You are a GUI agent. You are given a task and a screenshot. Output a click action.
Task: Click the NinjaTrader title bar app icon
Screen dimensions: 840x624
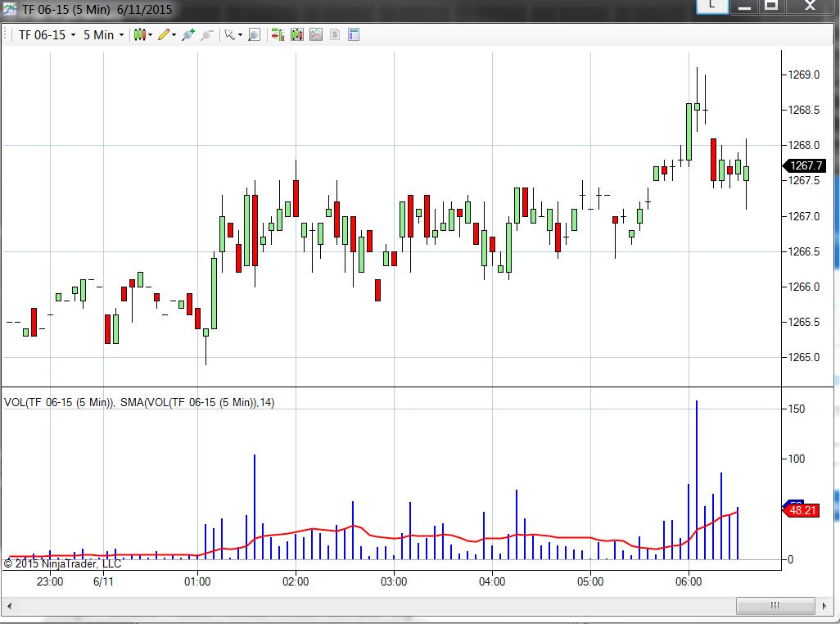point(10,9)
